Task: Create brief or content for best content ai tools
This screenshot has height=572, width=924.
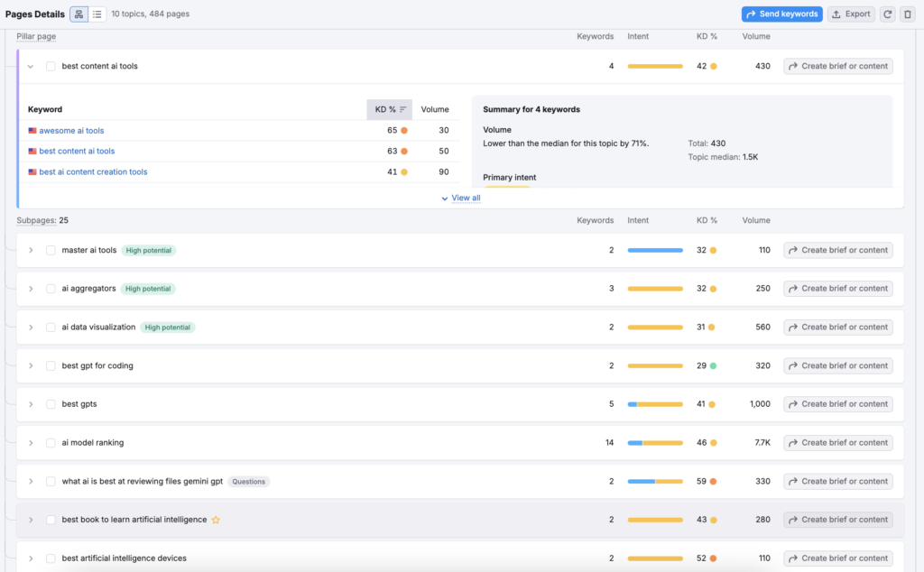Action: point(838,66)
